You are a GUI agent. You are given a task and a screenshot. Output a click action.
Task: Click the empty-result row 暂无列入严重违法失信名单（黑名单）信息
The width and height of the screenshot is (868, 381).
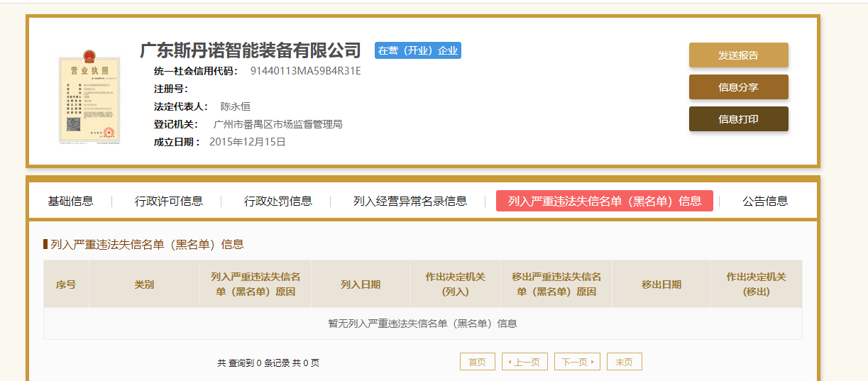coord(423,324)
